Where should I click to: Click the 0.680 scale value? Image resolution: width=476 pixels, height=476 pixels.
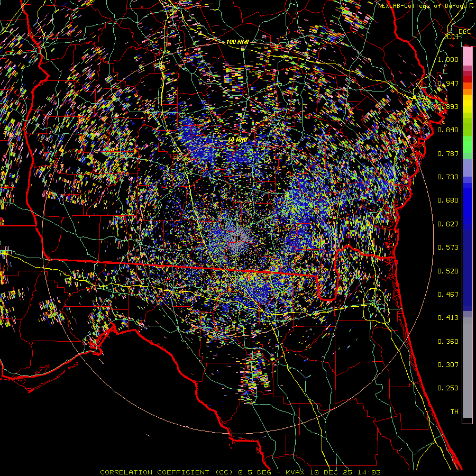click(x=448, y=200)
